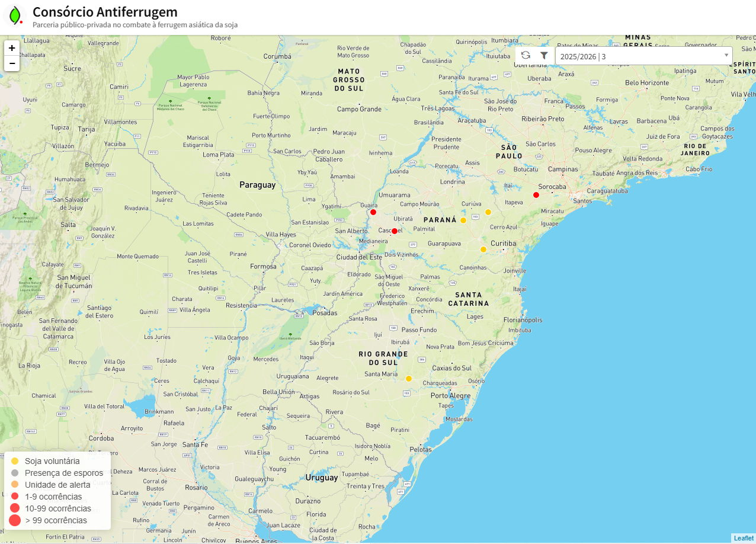This screenshot has width=756, height=544.
Task: Click the season selector's arrow
Action: tap(726, 56)
